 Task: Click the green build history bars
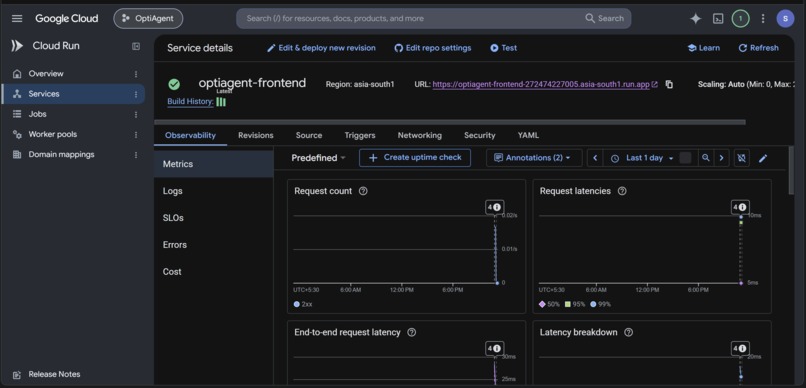[x=221, y=102]
